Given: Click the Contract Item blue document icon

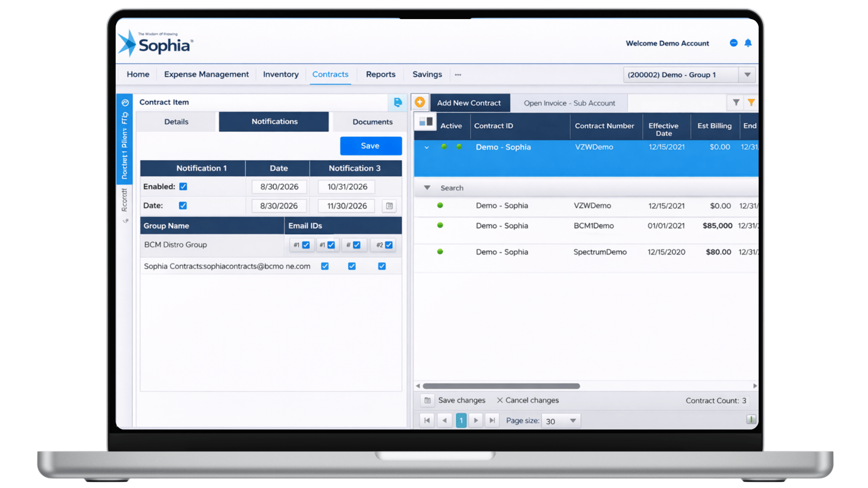Looking at the screenshot, I should tap(398, 102).
